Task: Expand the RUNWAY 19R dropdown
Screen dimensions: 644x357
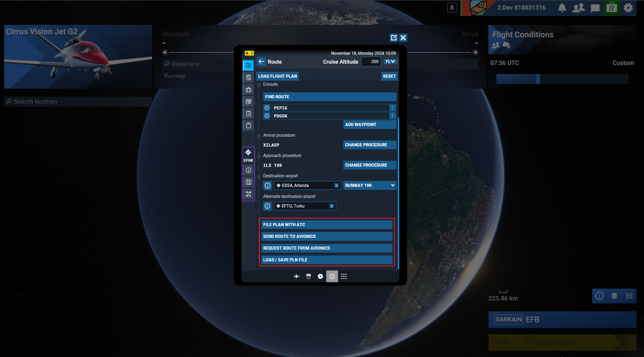Action: (x=369, y=186)
